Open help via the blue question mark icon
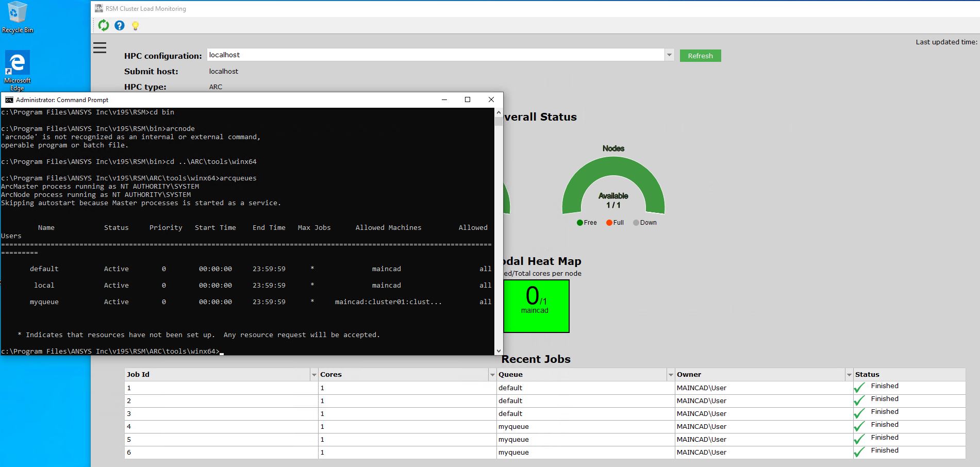This screenshot has height=467, width=980. (120, 25)
